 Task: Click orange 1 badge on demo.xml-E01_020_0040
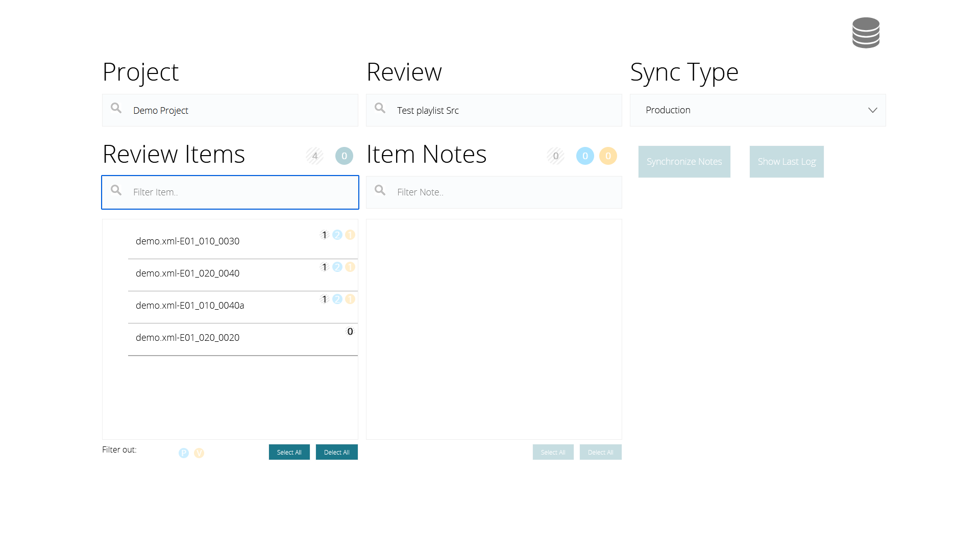[350, 267]
